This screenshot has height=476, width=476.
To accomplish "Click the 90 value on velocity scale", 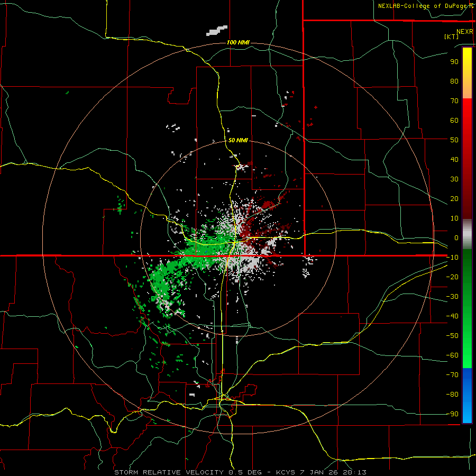I will click(x=454, y=62).
